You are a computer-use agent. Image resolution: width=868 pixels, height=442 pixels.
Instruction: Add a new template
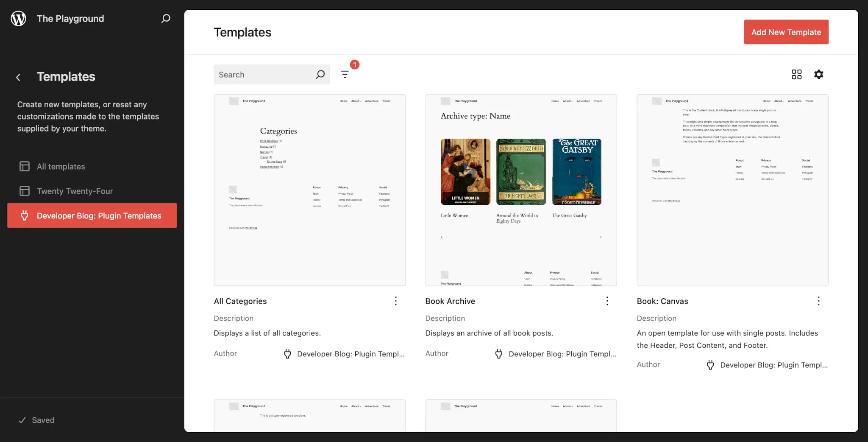click(x=786, y=32)
